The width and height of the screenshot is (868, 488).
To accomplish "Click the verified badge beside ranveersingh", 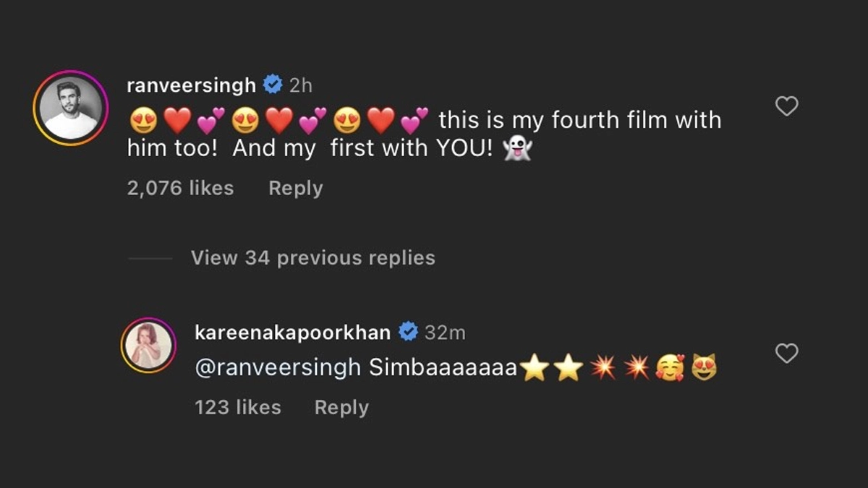I will point(273,85).
